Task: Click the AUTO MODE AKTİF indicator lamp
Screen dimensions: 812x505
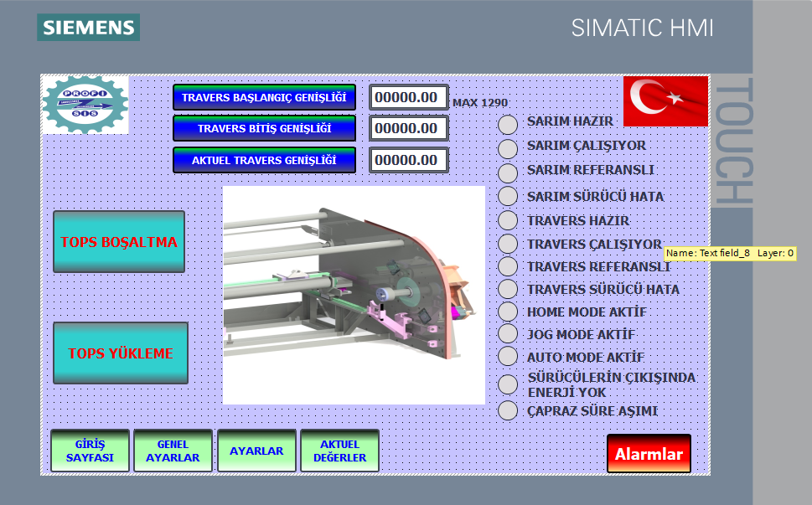Action: point(508,357)
